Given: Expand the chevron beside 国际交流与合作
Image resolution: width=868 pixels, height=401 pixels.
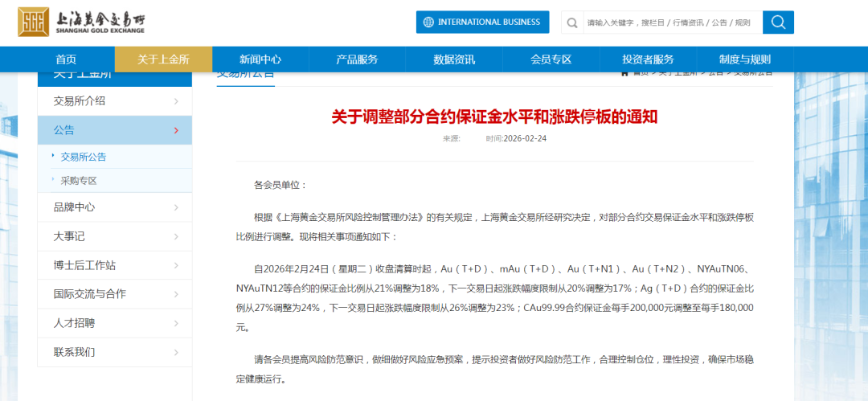Looking at the screenshot, I should [x=176, y=294].
